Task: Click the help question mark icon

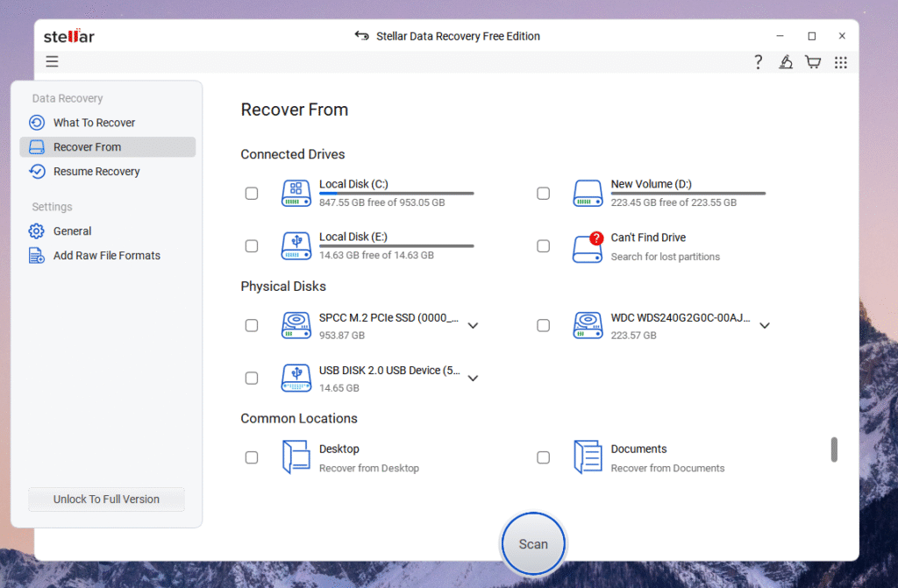Action: [x=759, y=62]
